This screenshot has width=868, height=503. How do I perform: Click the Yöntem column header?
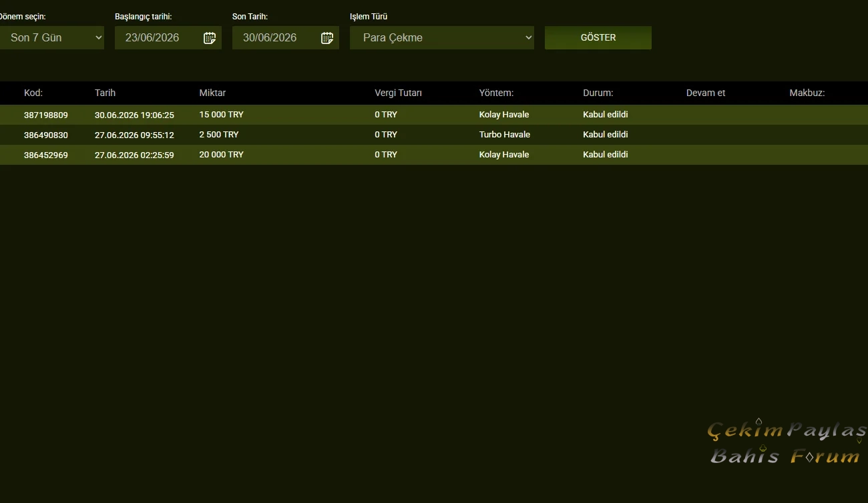496,93
